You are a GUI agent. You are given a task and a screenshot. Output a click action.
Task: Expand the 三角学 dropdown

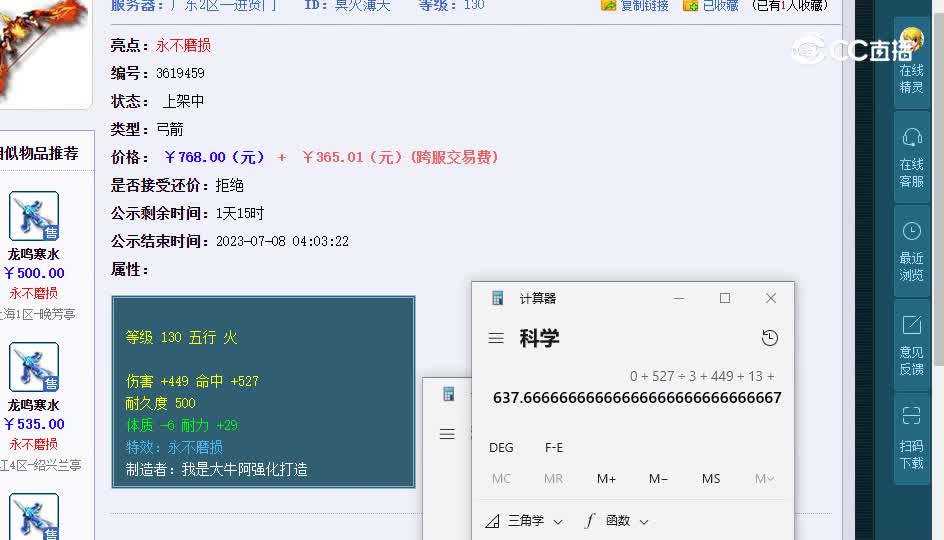524,521
